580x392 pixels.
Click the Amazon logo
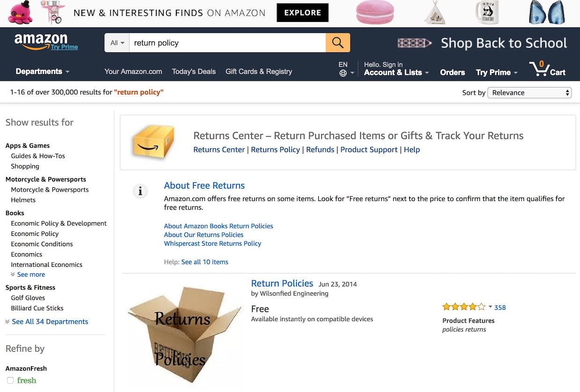click(41, 42)
